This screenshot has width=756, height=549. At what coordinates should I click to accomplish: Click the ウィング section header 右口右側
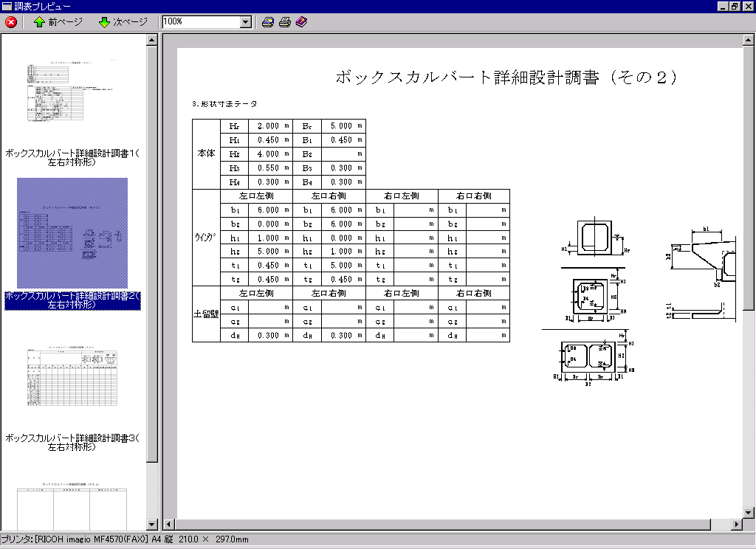coord(474,196)
